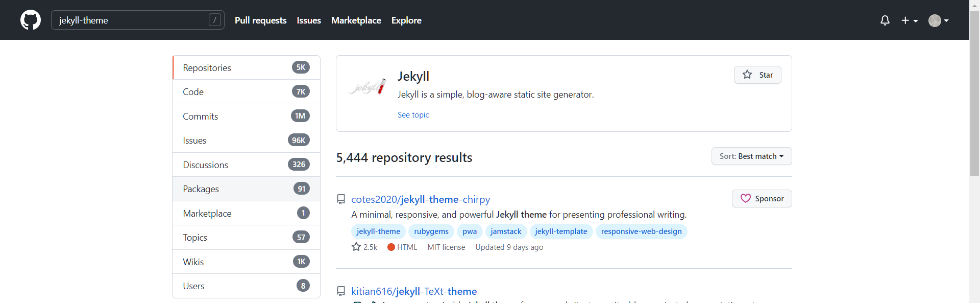
Task: Click the Jekyll topic logo
Action: 367,86
